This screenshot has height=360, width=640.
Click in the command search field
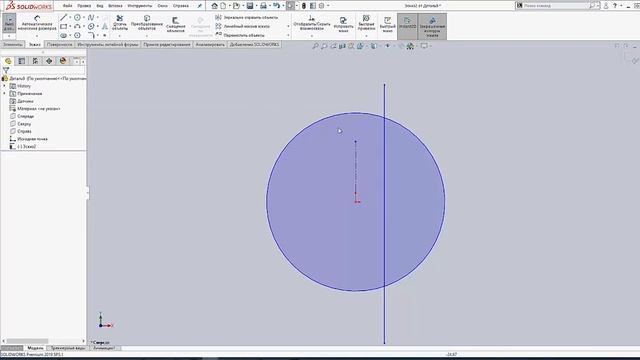pos(556,6)
